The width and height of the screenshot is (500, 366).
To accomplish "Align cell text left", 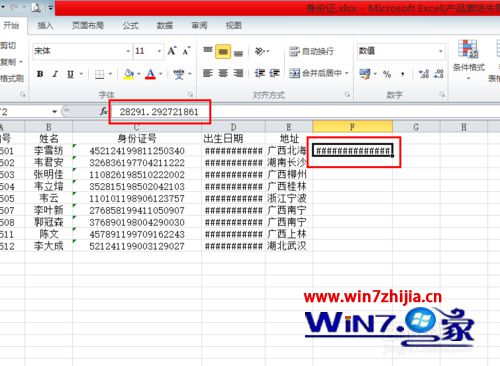I will [x=208, y=73].
